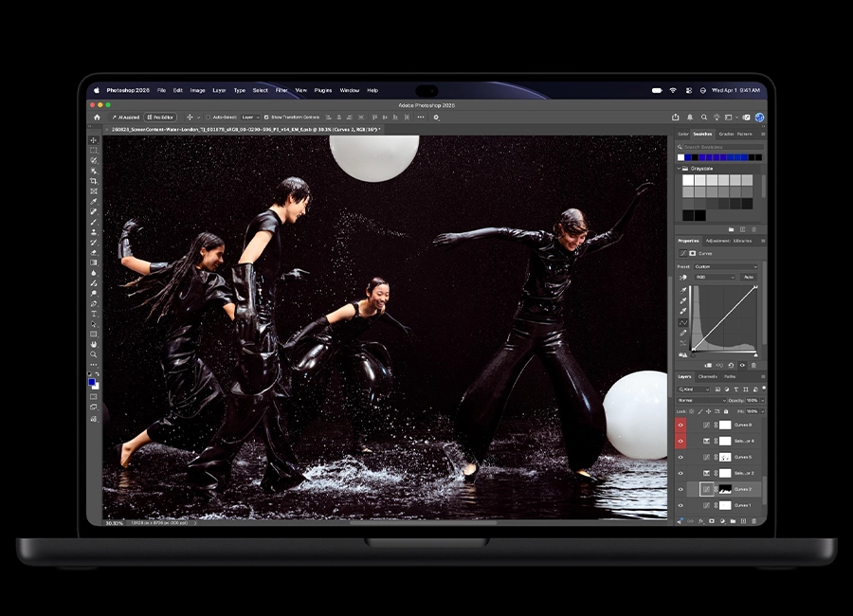Select the Rectangular Marquee tool
The image size is (853, 616).
point(94,151)
